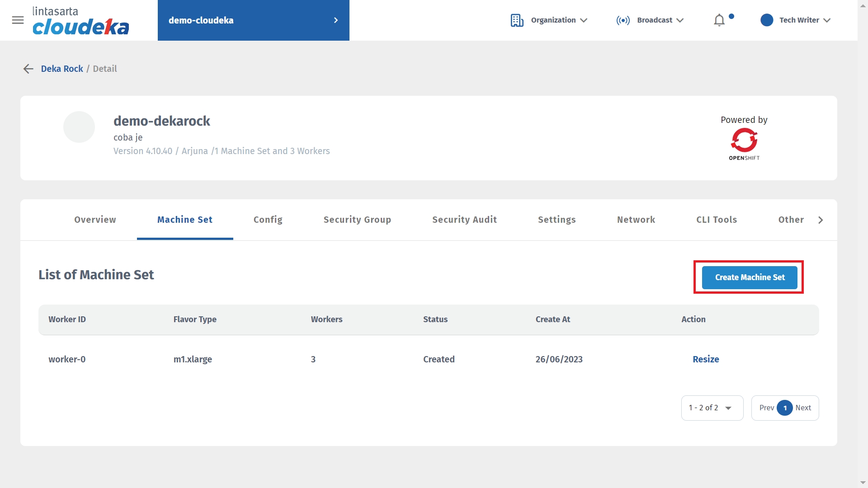Viewport: 868px width, 488px height.
Task: Click the Broadcast signal icon
Action: [x=623, y=20]
